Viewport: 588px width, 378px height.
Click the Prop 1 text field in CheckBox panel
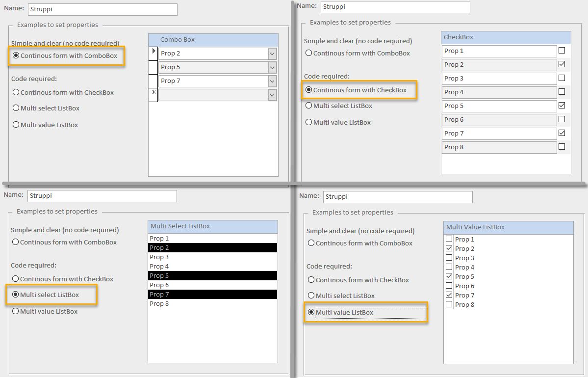[x=499, y=51]
